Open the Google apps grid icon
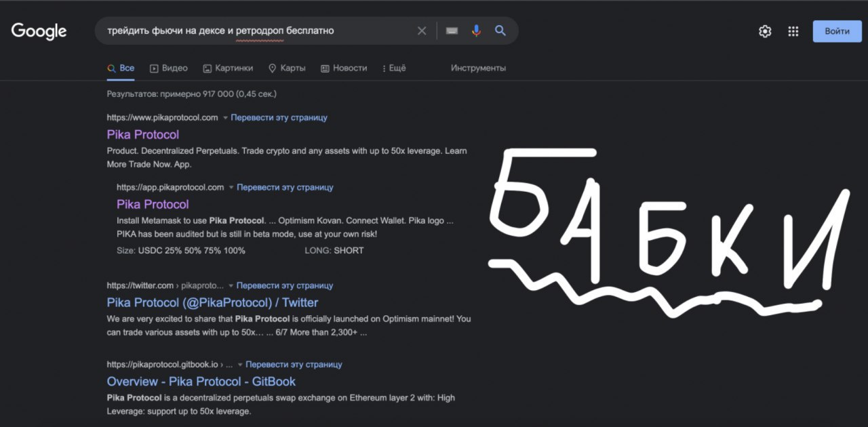This screenshot has height=427, width=868. coord(793,31)
